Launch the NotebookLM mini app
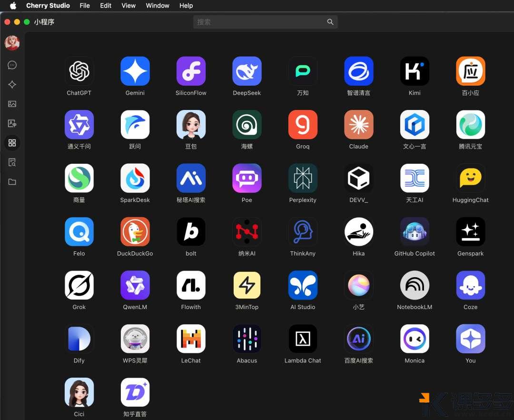Viewport: 514px width, 420px height. click(415, 285)
